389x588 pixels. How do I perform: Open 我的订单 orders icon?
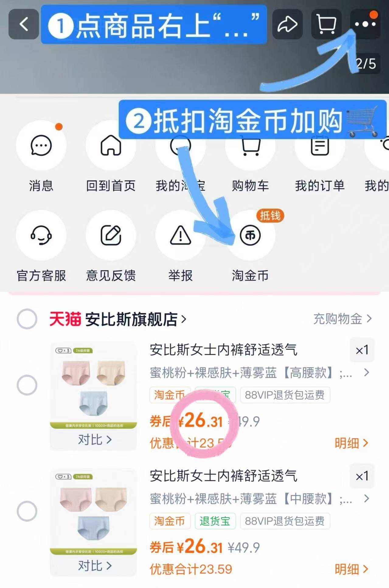click(x=320, y=145)
